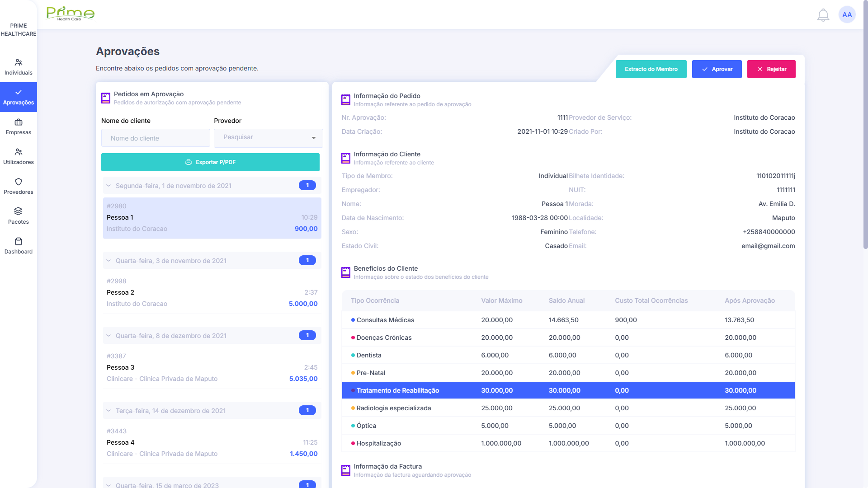
Task: Click the Custo Total Ocorrências column header
Action: pyautogui.click(x=651, y=300)
